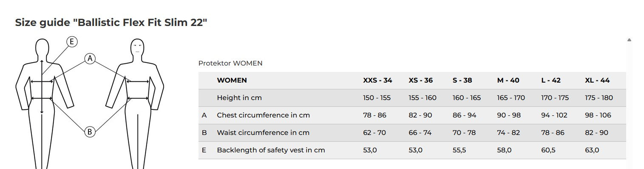Viewport: 644px width, 169px height.
Task: Click the circled E marker on diagram
Action: point(72,41)
